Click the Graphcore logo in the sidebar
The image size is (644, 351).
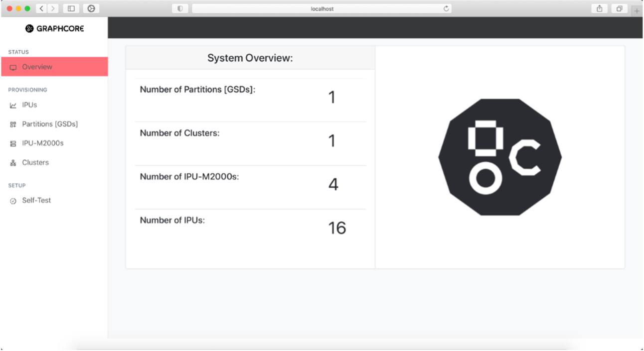point(55,29)
